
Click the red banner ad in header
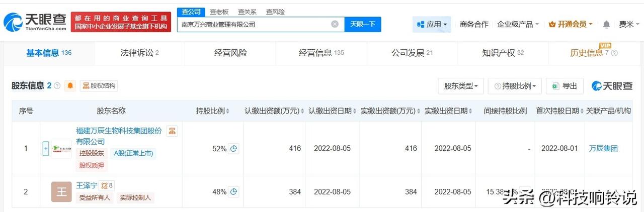tap(121, 21)
